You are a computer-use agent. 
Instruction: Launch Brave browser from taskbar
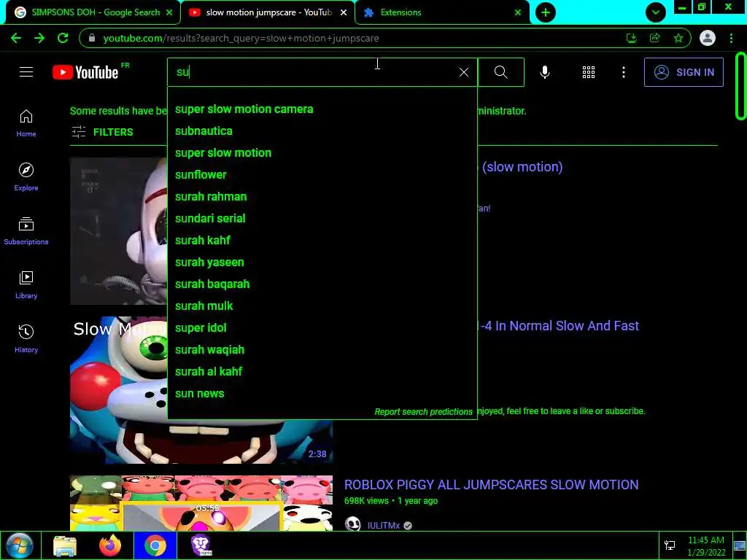pyautogui.click(x=201, y=545)
